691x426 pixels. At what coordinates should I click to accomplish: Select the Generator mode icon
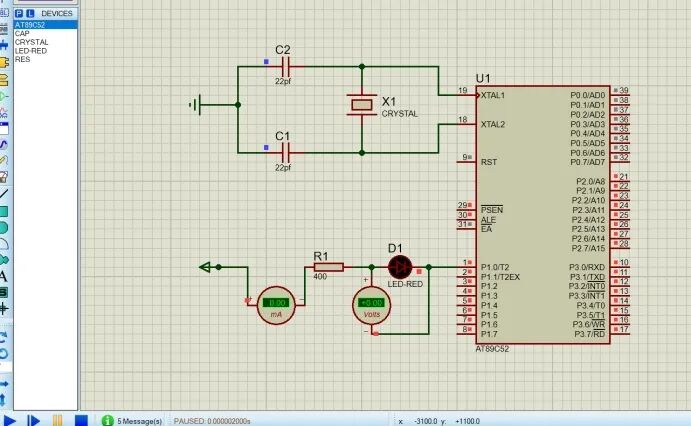point(4,144)
